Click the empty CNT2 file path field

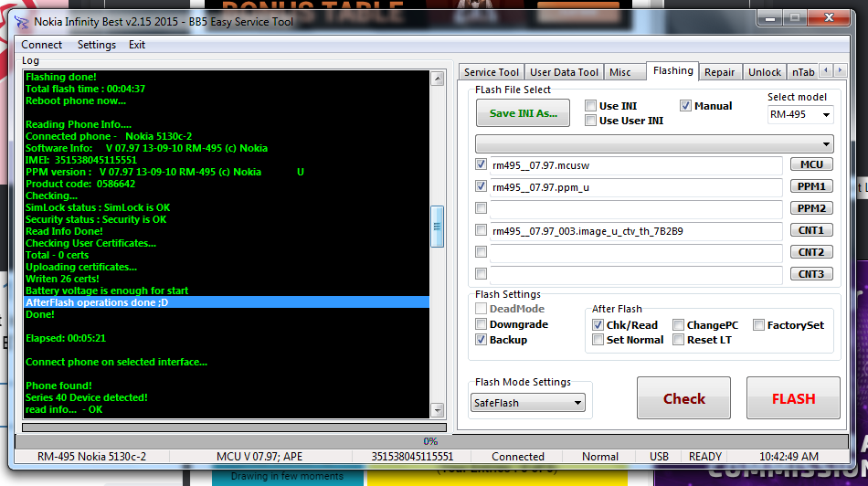point(636,252)
